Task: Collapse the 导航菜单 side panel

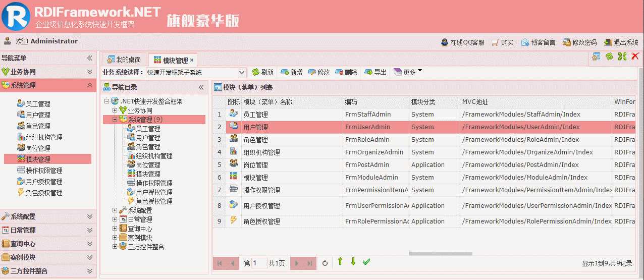Action: (90, 58)
